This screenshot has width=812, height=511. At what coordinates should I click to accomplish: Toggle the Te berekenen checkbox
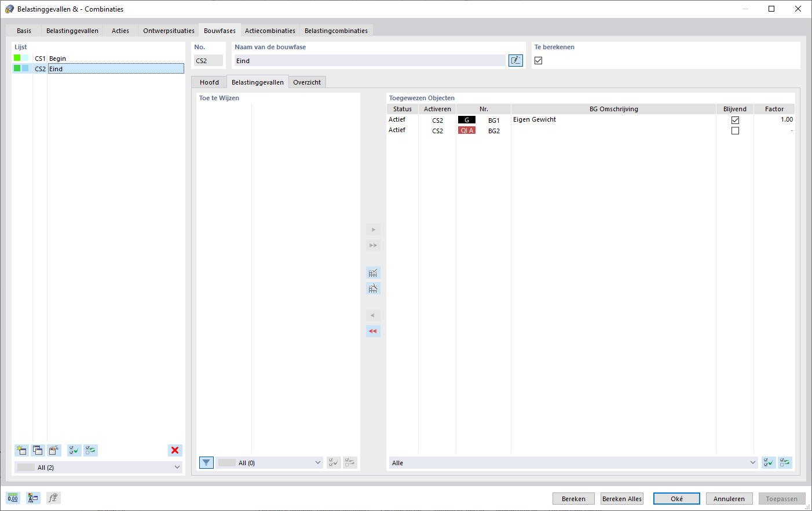[x=539, y=60]
